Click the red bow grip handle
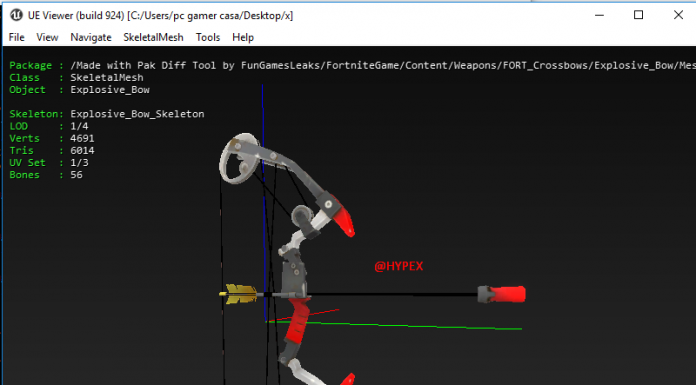Viewport: 696px width, 385px height. (x=297, y=321)
